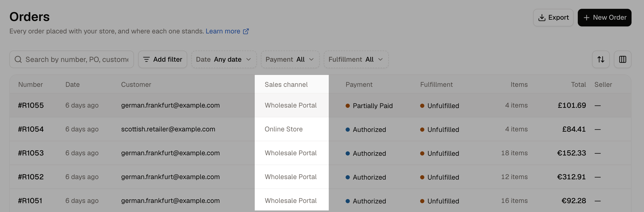
Task: Click german.frankfurt@example.com in the #R1055 row
Action: tap(170, 105)
